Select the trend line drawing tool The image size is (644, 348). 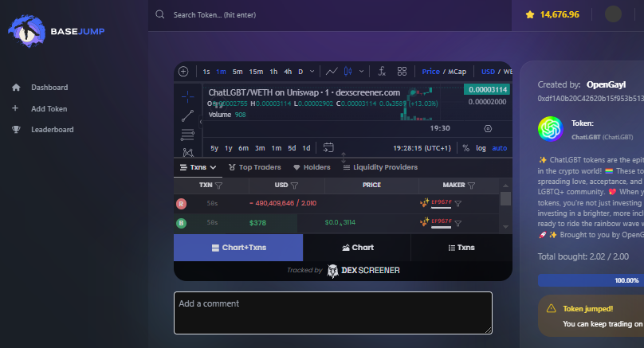[x=187, y=116]
